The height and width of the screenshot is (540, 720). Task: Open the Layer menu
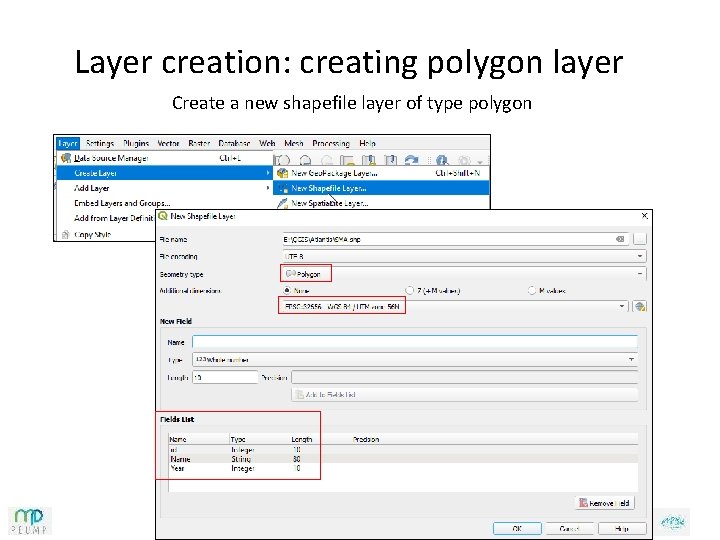[x=68, y=143]
